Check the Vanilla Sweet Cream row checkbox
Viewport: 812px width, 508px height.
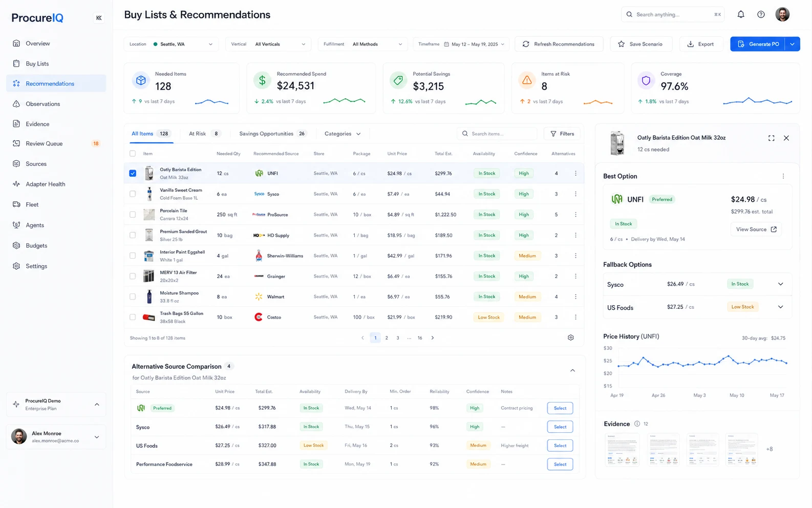[133, 194]
